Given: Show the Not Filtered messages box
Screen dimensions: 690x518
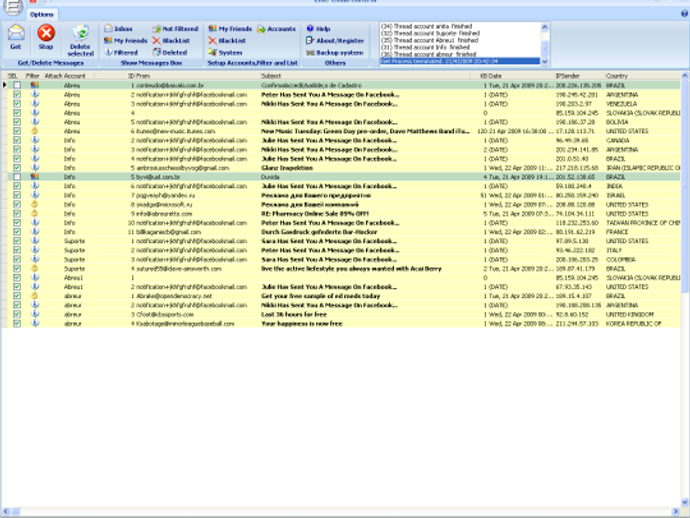Looking at the screenshot, I should pyautogui.click(x=175, y=29).
